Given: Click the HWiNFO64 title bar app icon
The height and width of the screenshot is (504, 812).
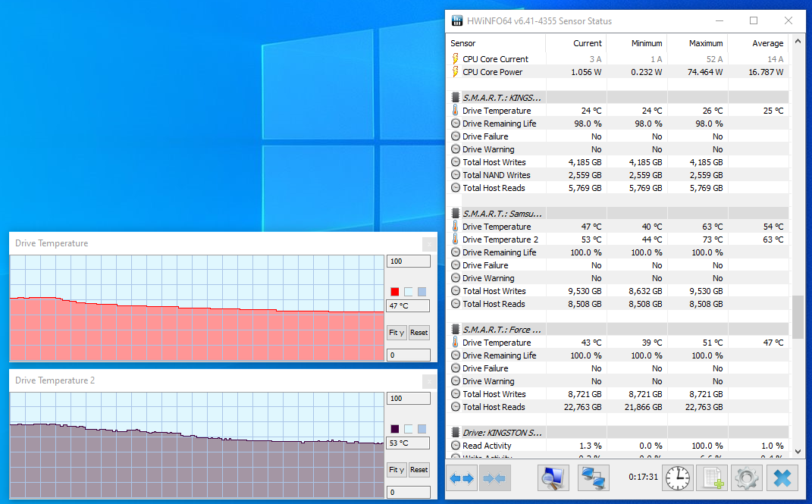Looking at the screenshot, I should tap(457, 20).
